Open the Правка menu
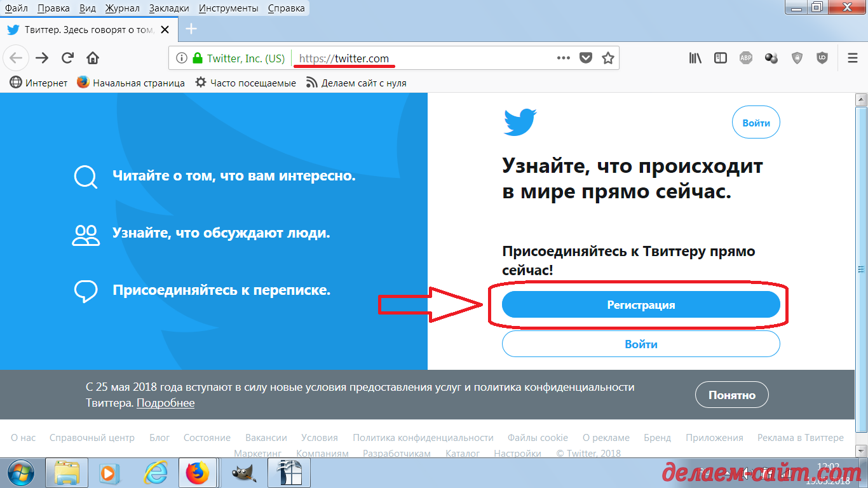Image resolution: width=868 pixels, height=488 pixels. (54, 8)
